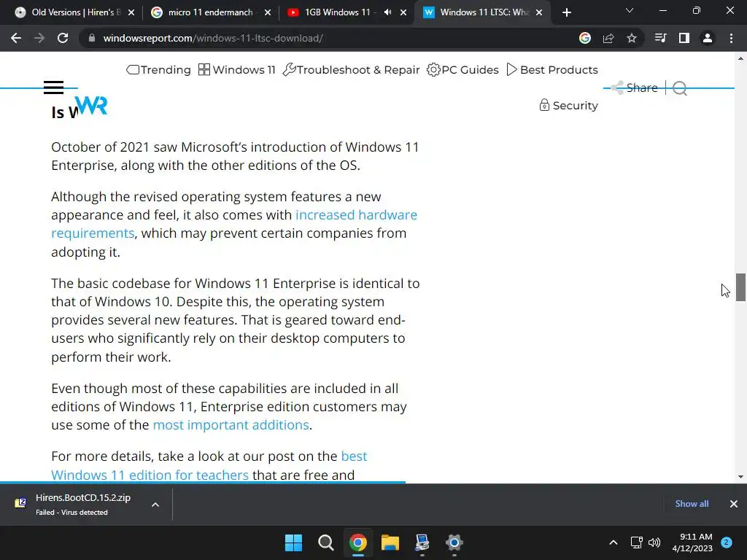Open a new browser tab
Image resolution: width=747 pixels, height=560 pixels.
(x=566, y=12)
